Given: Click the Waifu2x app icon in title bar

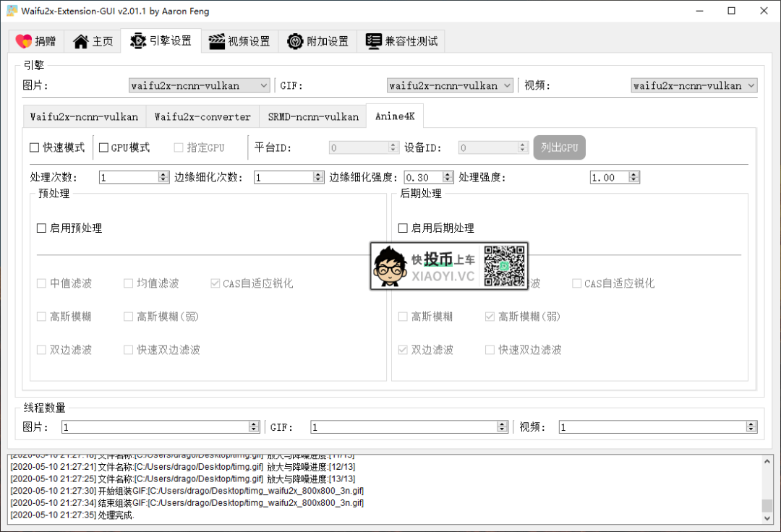Looking at the screenshot, I should coord(10,11).
